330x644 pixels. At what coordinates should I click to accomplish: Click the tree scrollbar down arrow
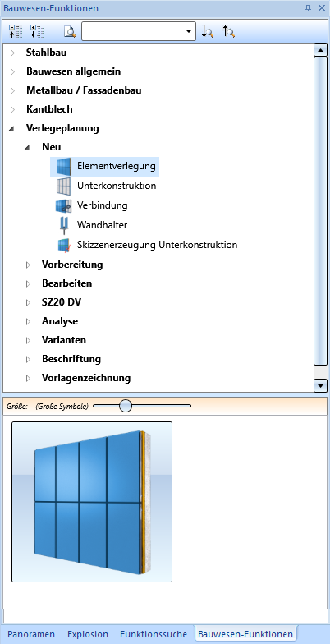[x=320, y=385]
